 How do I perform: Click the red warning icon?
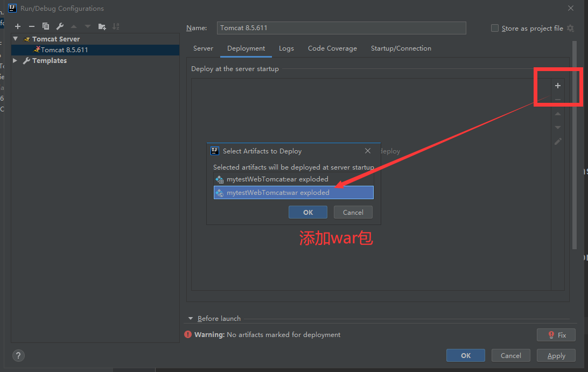point(188,334)
